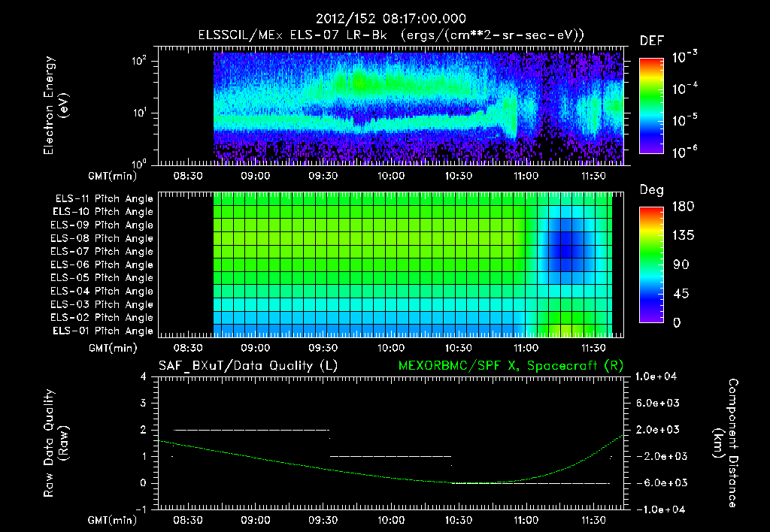
Task: Click the ELS-02 Pitch Angle row label
Action: 102,318
